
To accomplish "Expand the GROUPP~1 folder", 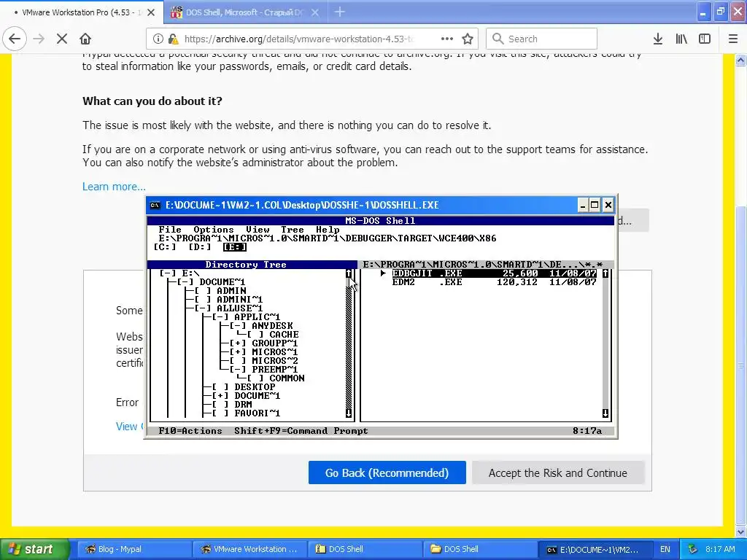I will coord(238,343).
